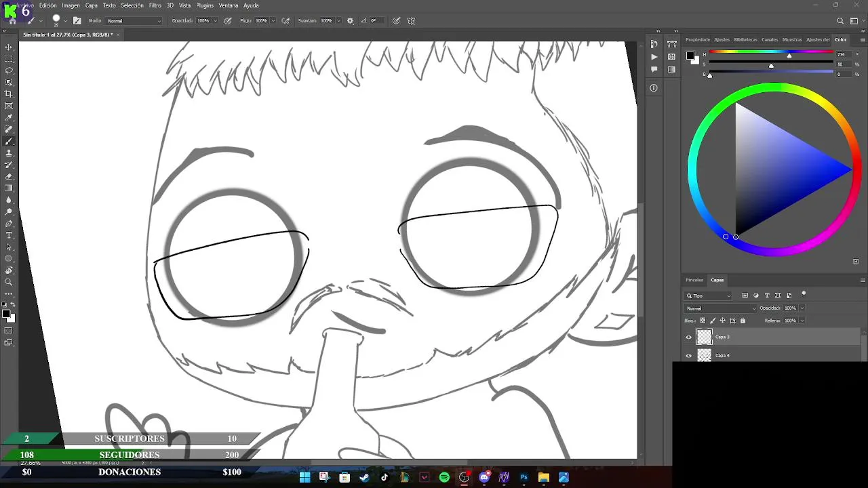Select the Object Selection tool

[9, 82]
